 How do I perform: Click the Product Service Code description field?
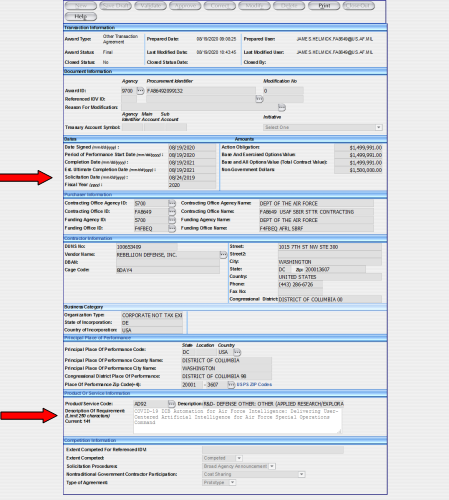coord(274,404)
